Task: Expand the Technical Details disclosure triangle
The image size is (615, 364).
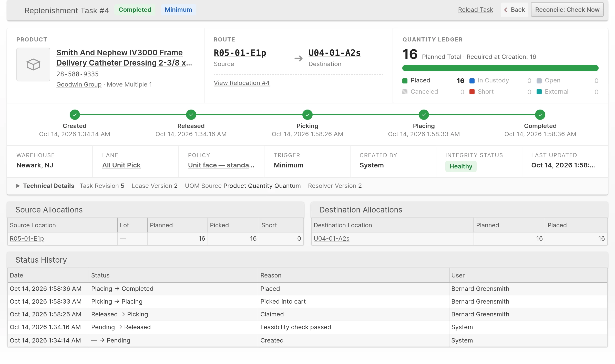Action: point(18,186)
